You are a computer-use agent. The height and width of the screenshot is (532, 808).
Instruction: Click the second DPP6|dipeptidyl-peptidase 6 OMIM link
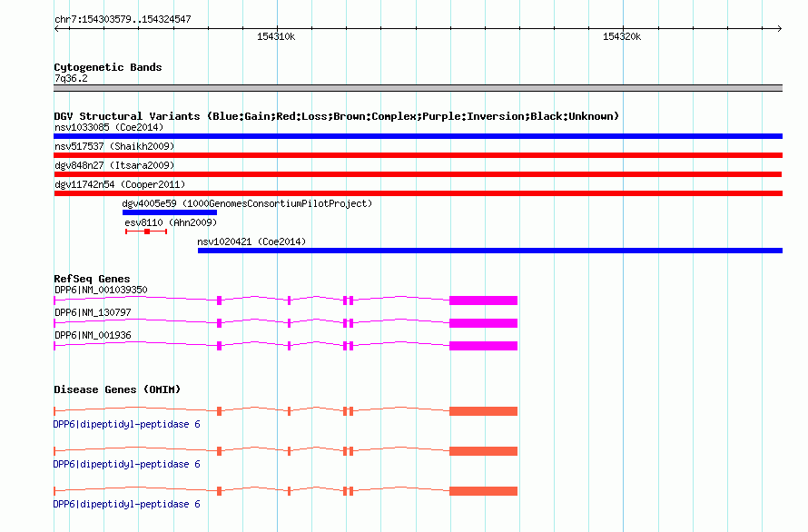coord(127,465)
